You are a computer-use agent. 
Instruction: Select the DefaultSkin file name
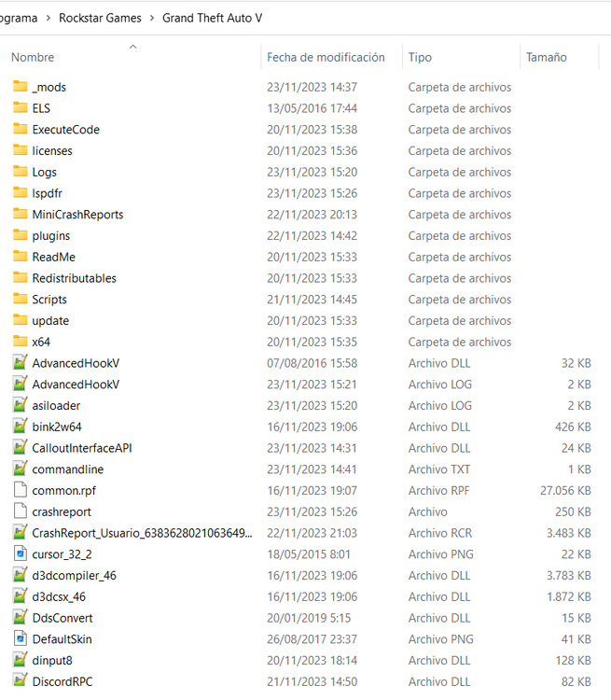pyautogui.click(x=62, y=639)
